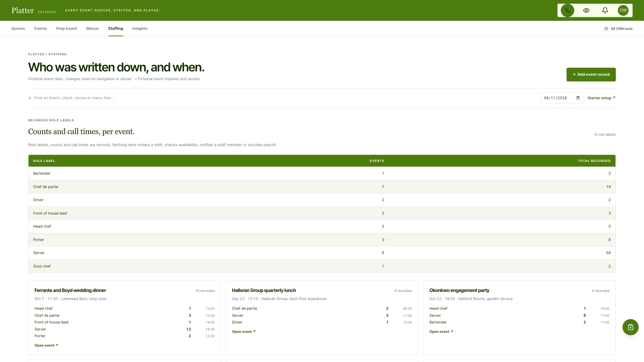
Task: Select the Head chef table row
Action: pyautogui.click(x=322, y=226)
